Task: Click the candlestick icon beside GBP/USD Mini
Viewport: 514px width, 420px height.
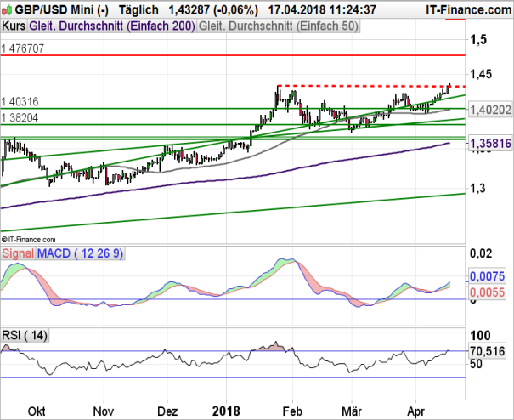Action: [7, 10]
